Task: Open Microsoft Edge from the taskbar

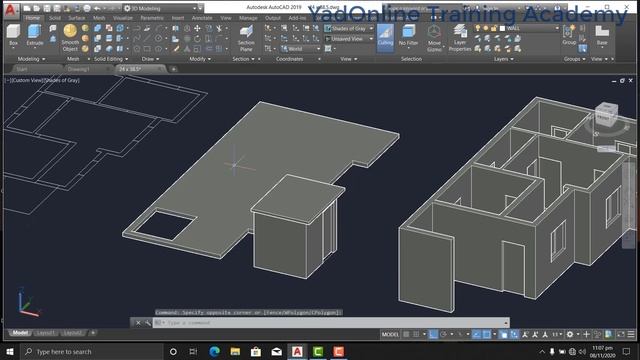Action: point(214,351)
